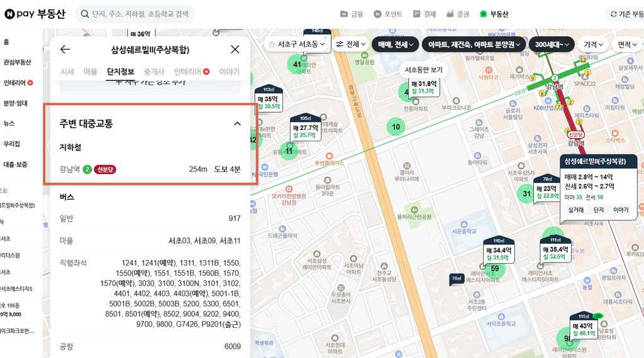This screenshot has width=644, height=358.
Task: Open the 금융 top menu
Action: click(352, 14)
